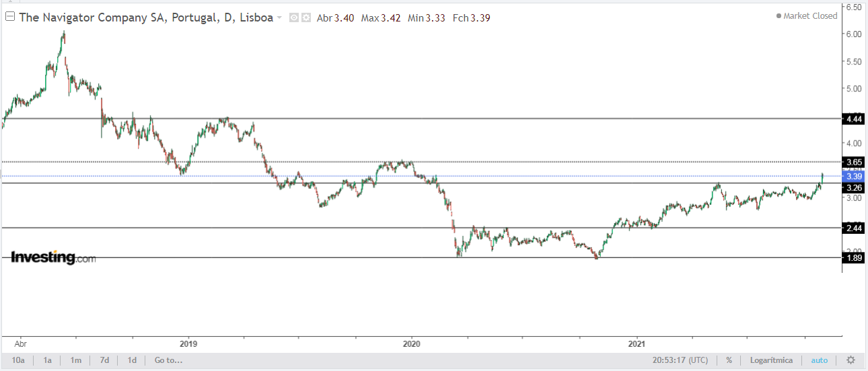Click the 6.50 price axis tick
Image resolution: width=868 pixels, height=371 pixels.
[853, 7]
